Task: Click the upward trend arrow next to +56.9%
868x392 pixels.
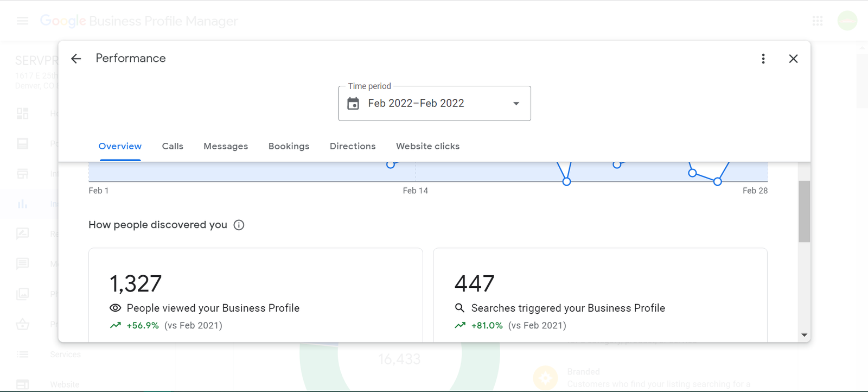Action: click(115, 325)
